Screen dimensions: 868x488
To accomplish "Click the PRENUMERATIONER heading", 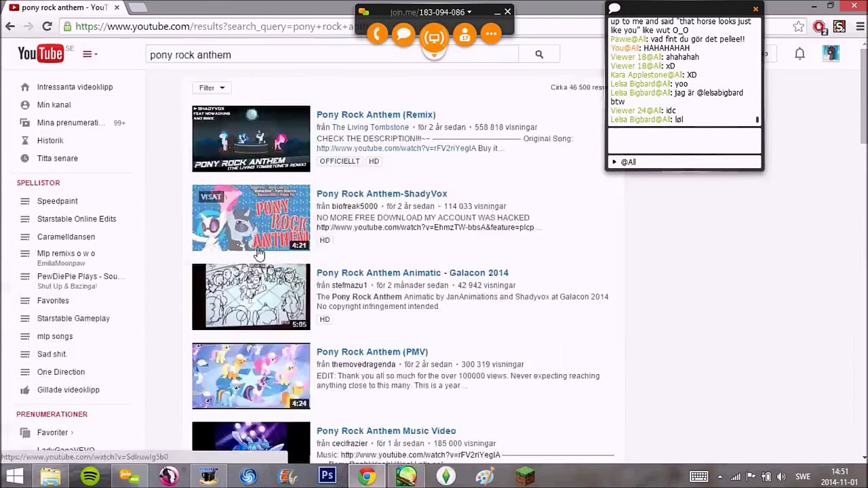I will (x=52, y=414).
